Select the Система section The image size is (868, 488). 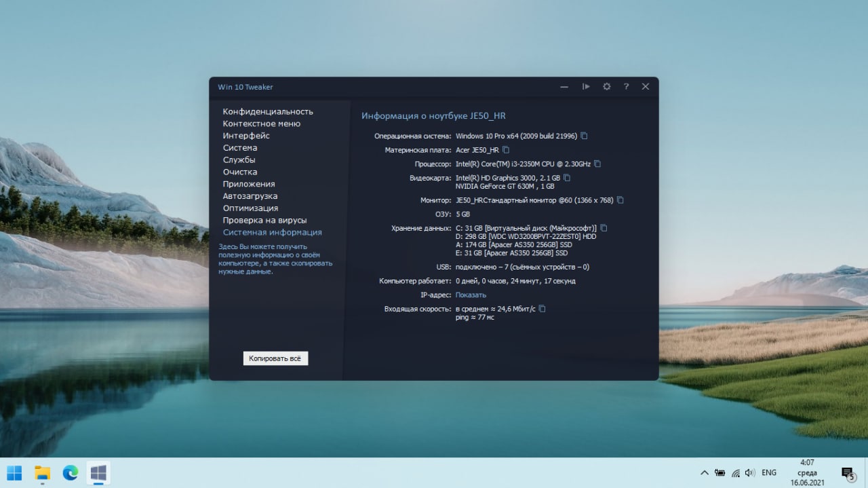(240, 148)
